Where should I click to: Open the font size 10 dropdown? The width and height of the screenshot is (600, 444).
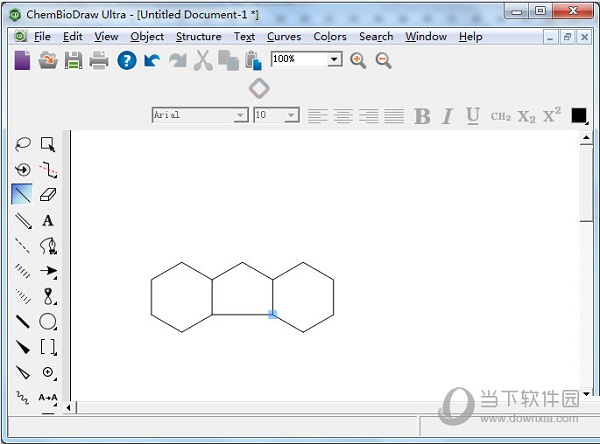tap(291, 115)
